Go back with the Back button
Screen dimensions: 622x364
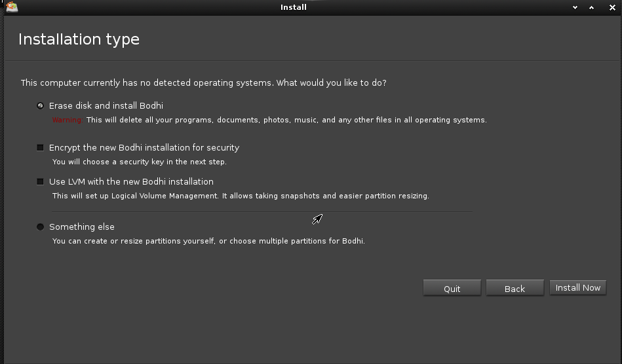(x=515, y=288)
